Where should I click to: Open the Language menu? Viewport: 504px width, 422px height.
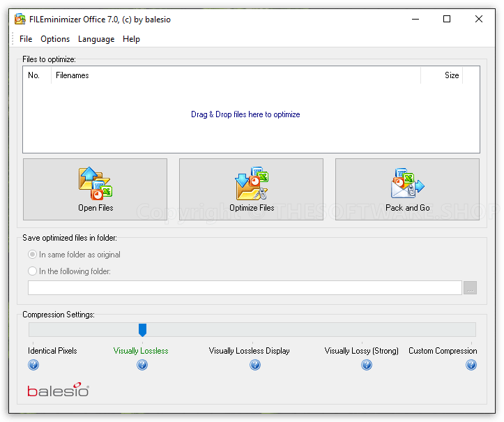tap(96, 39)
